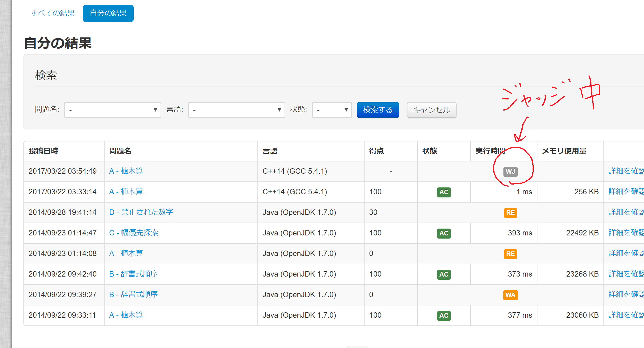Click the キャンセル button
The width and height of the screenshot is (644, 348).
coord(432,110)
